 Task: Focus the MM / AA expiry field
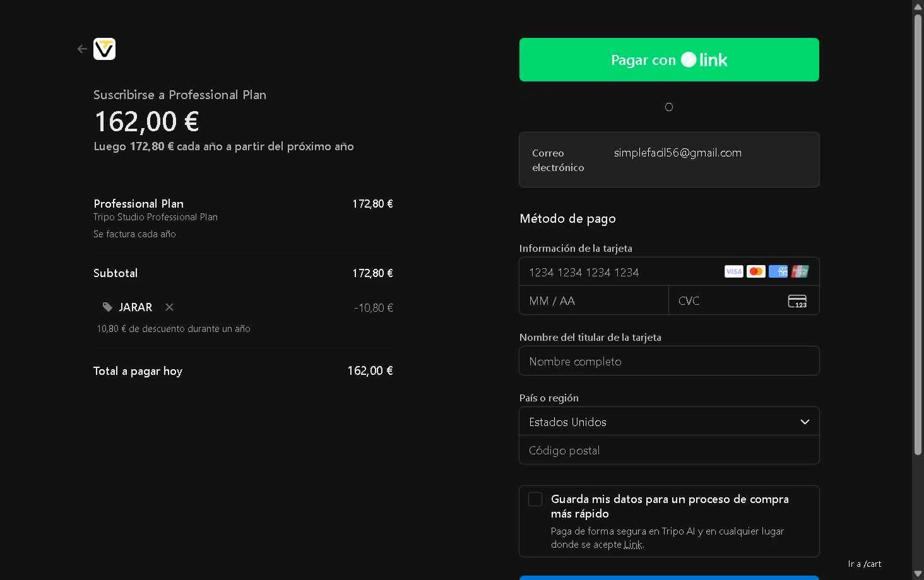[x=593, y=300]
